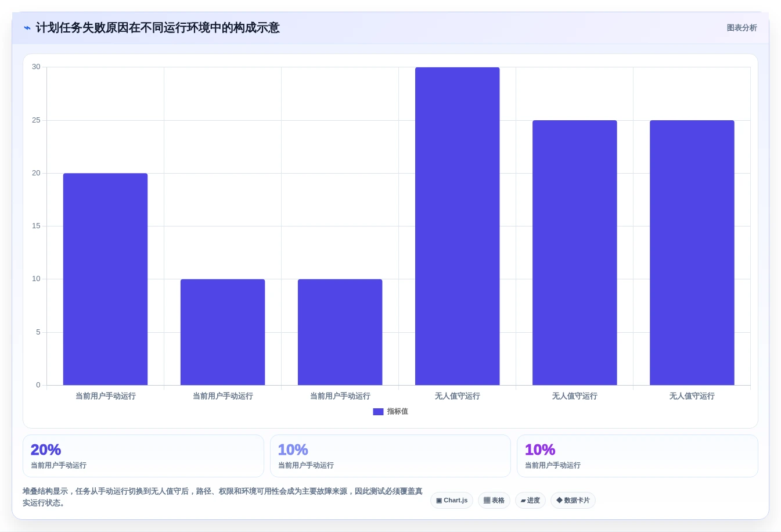
Task: Click the description paragraph starting 堆叠结构显示
Action: click(x=223, y=497)
